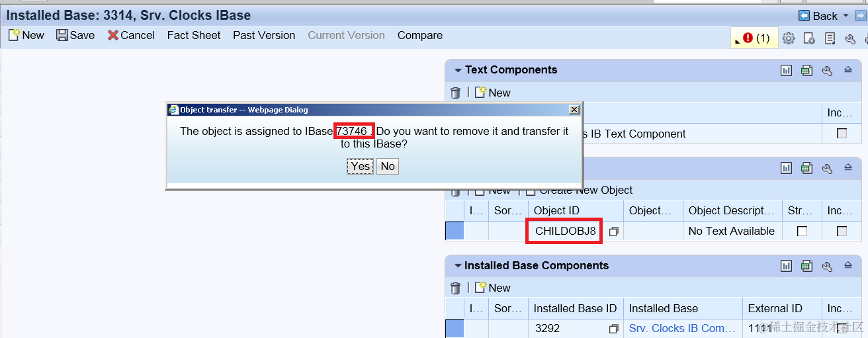
Task: Click the page-with-gear icon in header toolbar
Action: point(809,38)
